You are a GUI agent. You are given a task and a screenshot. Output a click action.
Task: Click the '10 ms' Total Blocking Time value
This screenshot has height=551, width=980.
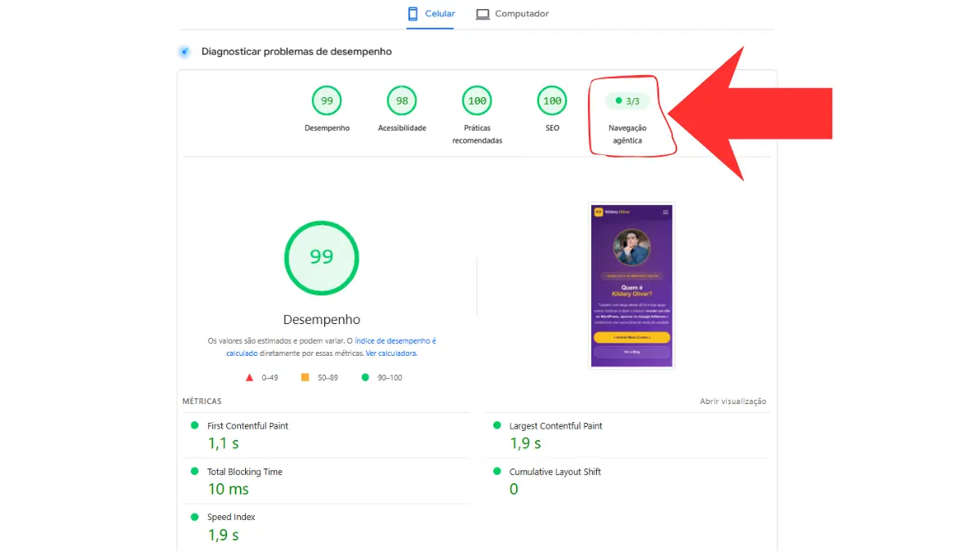click(229, 489)
